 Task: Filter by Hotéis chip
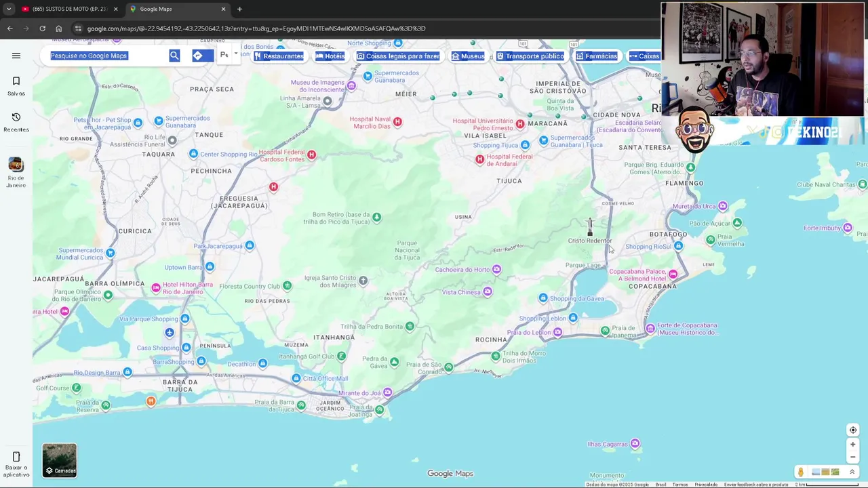tap(330, 56)
